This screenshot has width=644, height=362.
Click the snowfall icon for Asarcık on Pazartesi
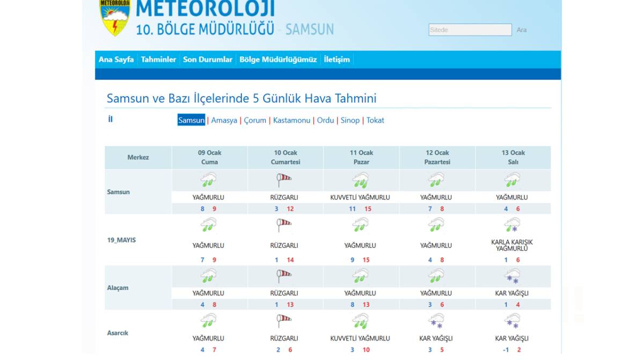[x=437, y=321]
